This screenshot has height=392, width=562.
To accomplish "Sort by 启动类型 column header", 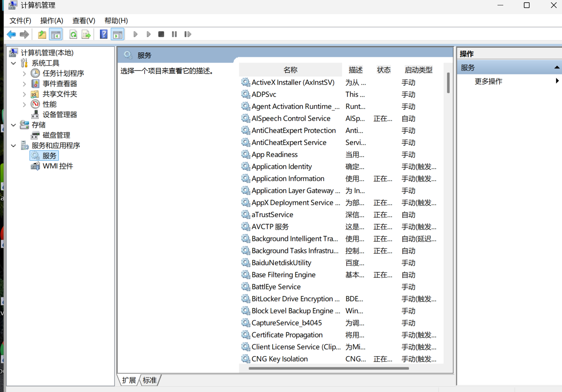I will point(419,70).
